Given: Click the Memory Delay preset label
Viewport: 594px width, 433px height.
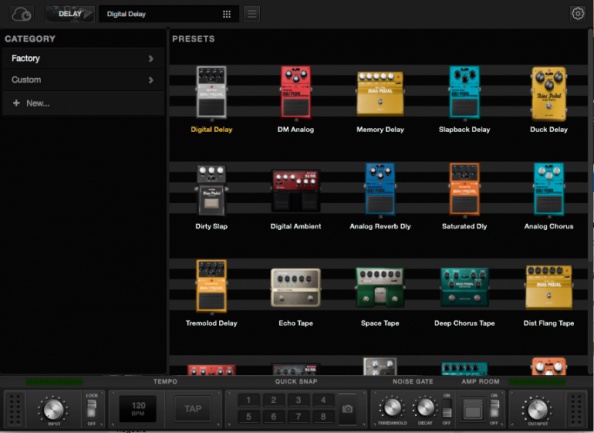Looking at the screenshot, I should click(x=380, y=130).
